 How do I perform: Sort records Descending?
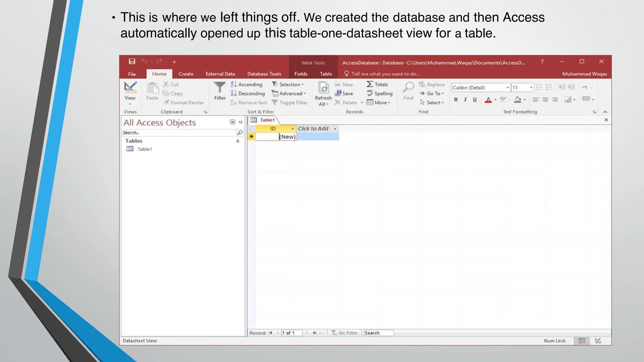[248, 93]
